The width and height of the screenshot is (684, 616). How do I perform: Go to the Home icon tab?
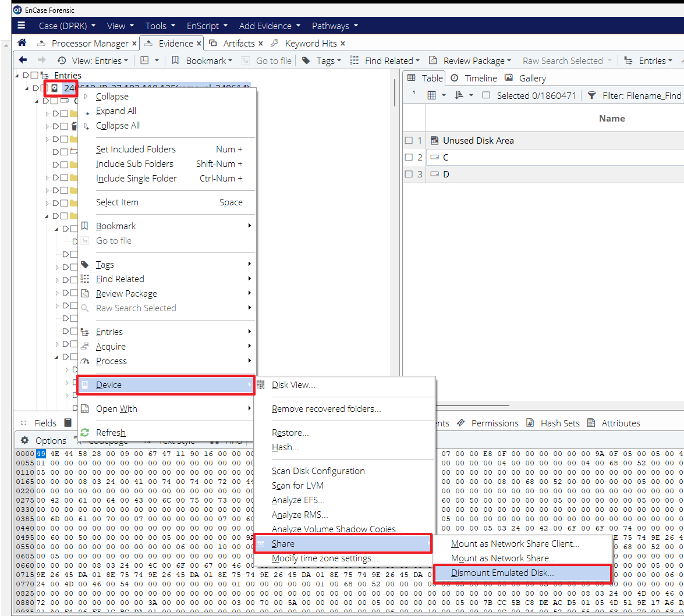pyautogui.click(x=22, y=42)
